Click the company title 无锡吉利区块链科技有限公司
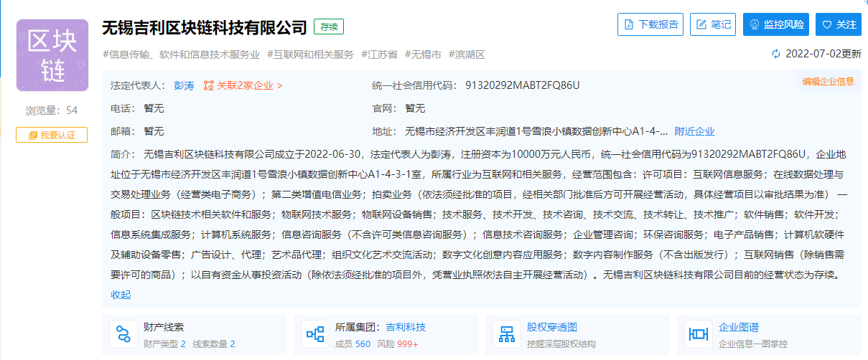Image resolution: width=868 pixels, height=360 pixels. (x=205, y=28)
